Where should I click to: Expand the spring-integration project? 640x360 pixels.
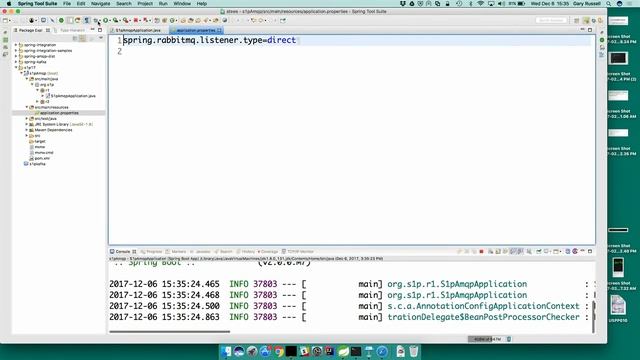tap(16, 45)
